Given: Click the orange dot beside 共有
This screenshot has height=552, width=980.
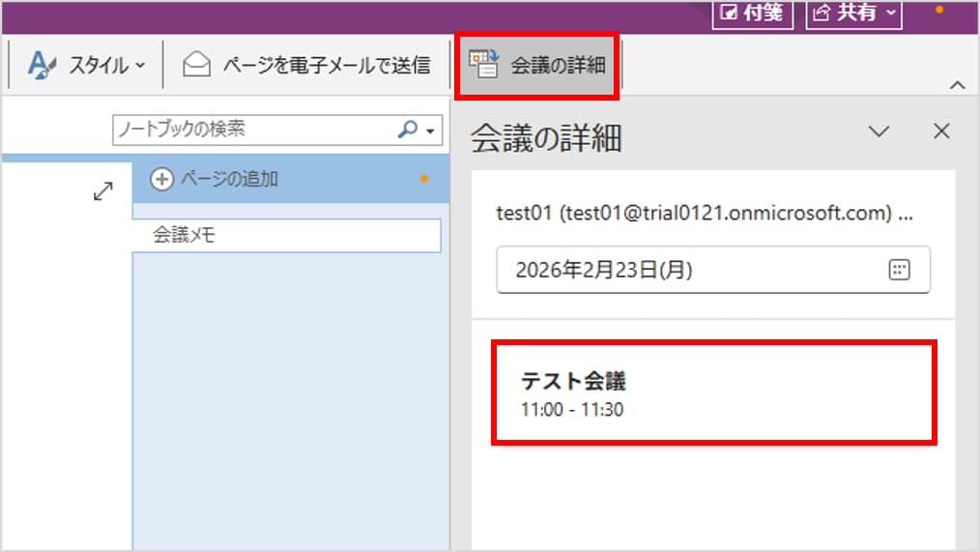Looking at the screenshot, I should [x=937, y=11].
